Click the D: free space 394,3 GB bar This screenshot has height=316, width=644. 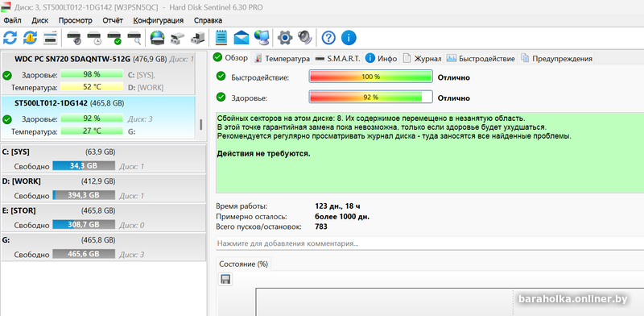click(x=84, y=195)
